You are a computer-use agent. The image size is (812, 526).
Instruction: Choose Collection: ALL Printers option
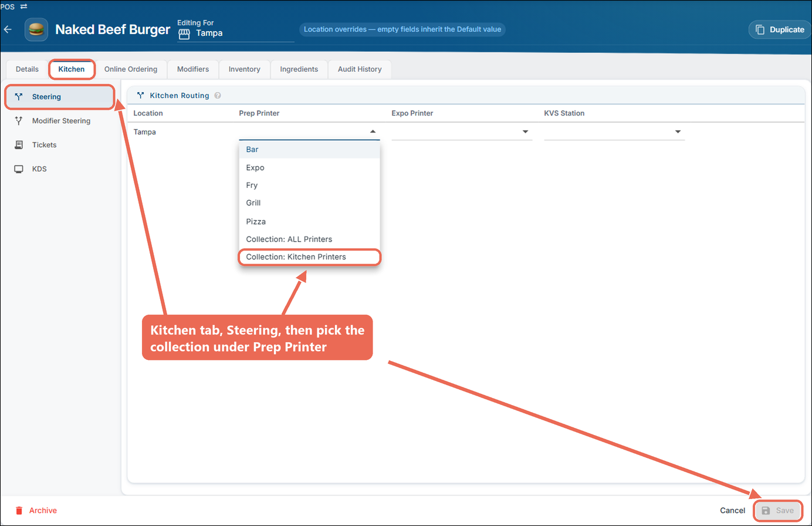(x=309, y=240)
